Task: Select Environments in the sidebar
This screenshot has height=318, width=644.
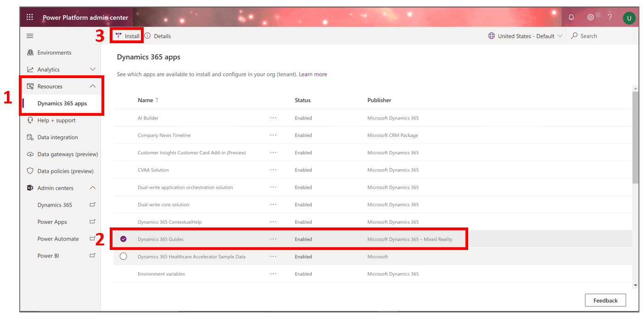Action: [54, 52]
